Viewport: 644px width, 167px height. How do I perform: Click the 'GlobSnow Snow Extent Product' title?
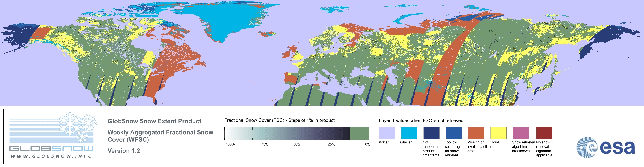click(154, 121)
